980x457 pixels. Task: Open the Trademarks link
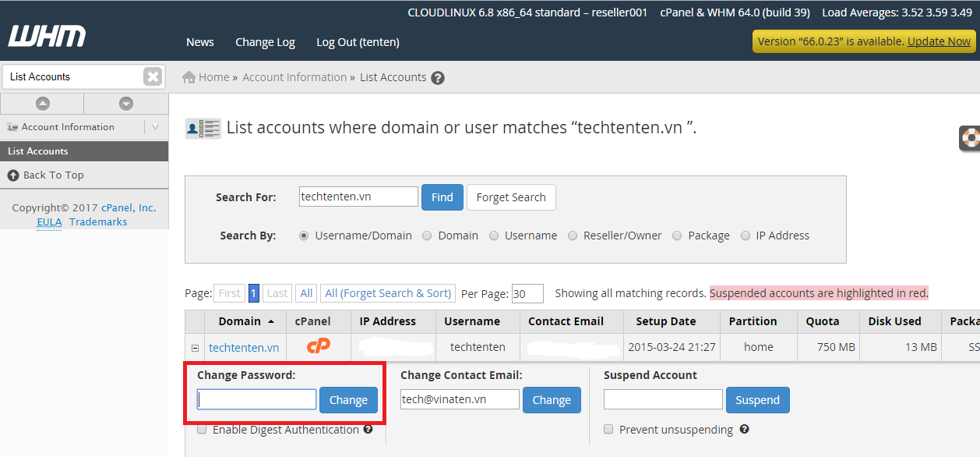click(98, 221)
